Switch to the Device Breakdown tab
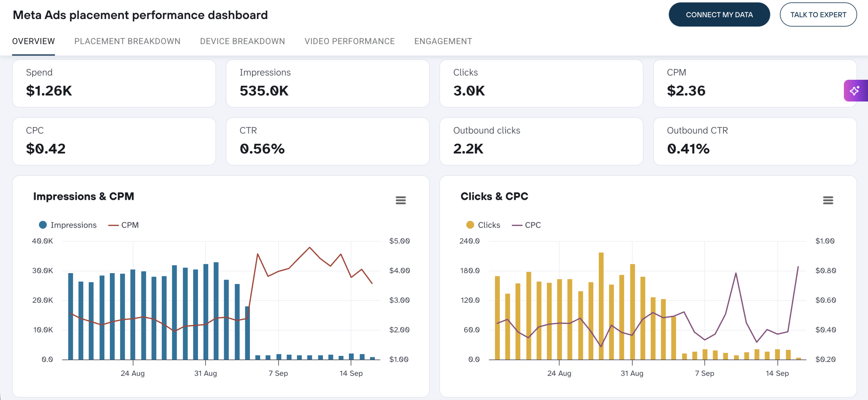868x400 pixels. point(242,41)
